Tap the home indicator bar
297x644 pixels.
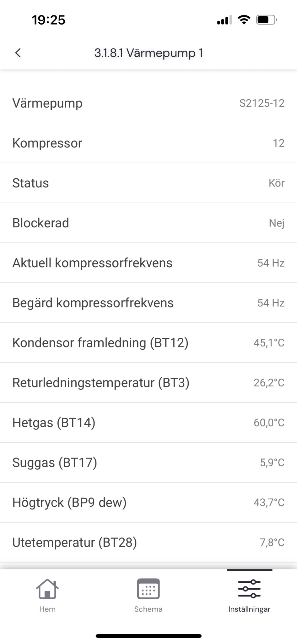[148, 636]
